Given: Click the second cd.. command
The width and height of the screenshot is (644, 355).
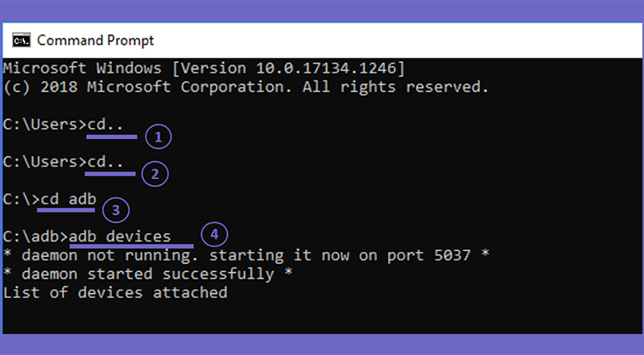Looking at the screenshot, I should [x=105, y=162].
